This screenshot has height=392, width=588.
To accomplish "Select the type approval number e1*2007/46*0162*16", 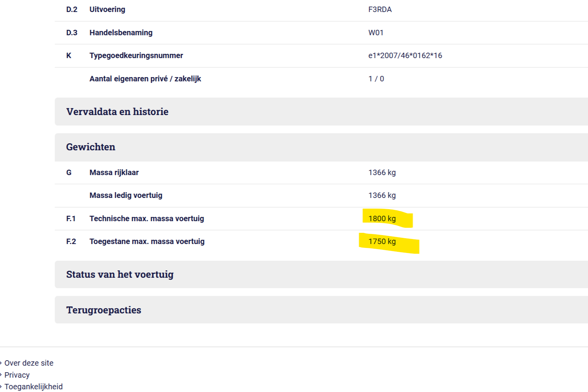I will (x=405, y=55).
